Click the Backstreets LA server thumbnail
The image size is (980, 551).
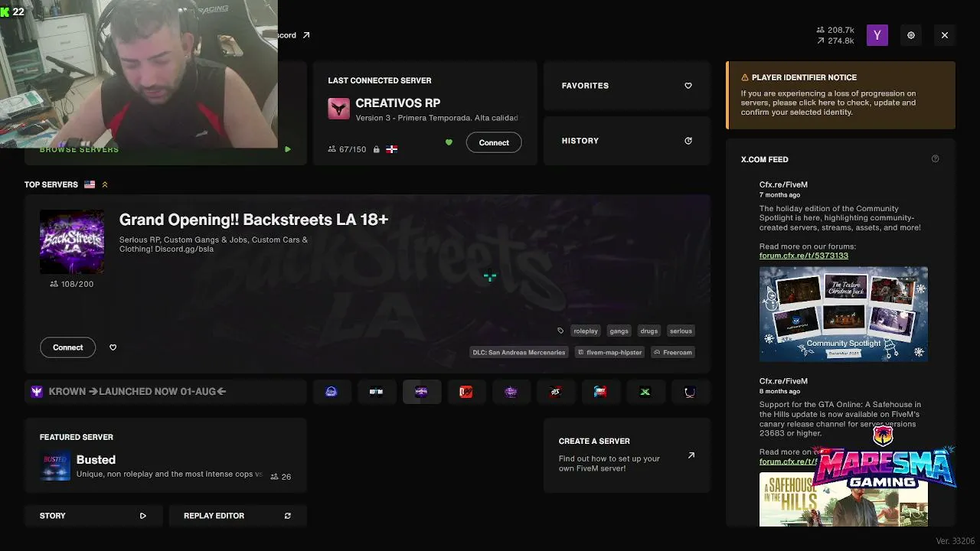72,242
